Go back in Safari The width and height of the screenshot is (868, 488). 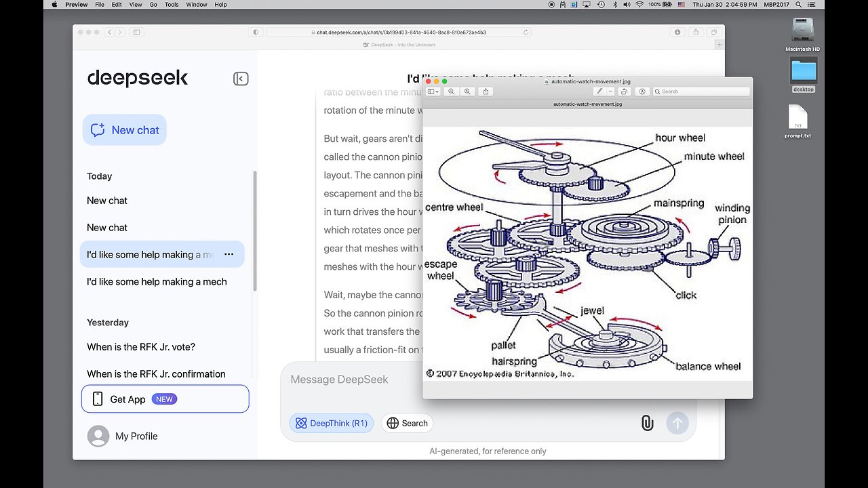[109, 32]
